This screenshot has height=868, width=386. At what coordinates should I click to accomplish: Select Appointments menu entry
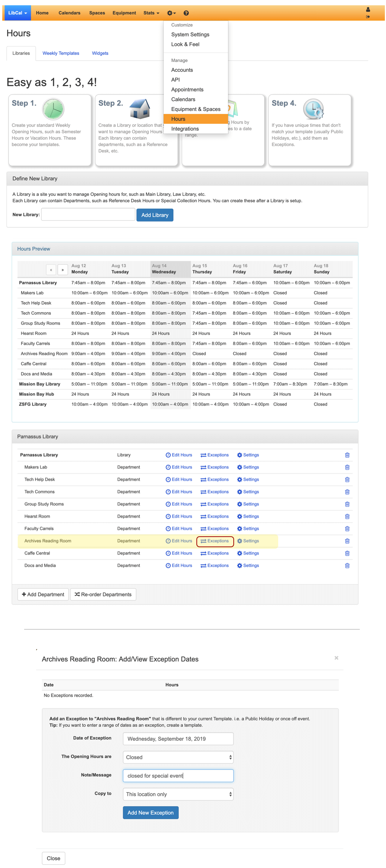[196, 89]
